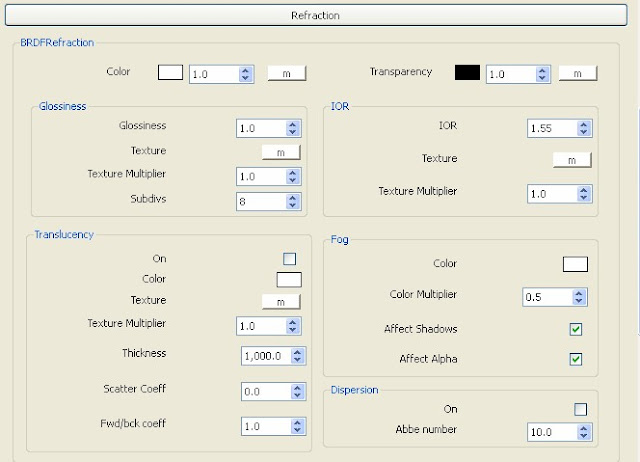Click the Glossiness Texture map button
Image resolution: width=640 pixels, height=462 pixels.
[281, 151]
